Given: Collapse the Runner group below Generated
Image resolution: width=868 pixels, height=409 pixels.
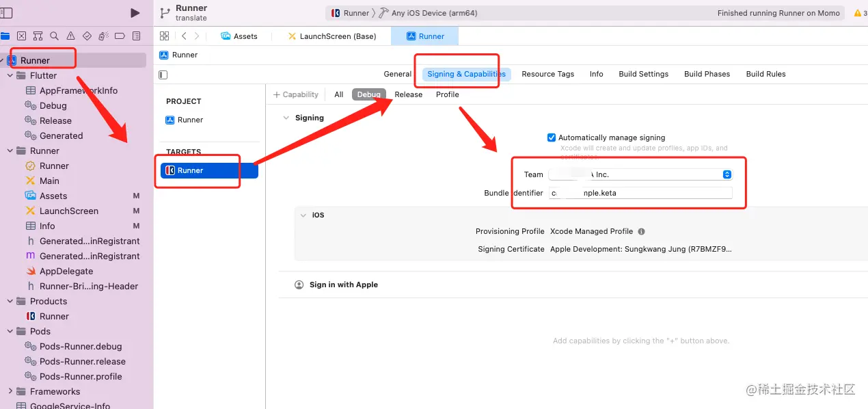Looking at the screenshot, I should click(10, 150).
